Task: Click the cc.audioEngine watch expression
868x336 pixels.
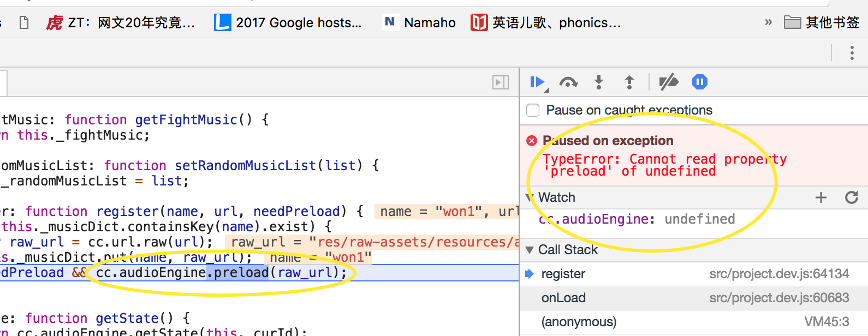Action: coord(637,219)
